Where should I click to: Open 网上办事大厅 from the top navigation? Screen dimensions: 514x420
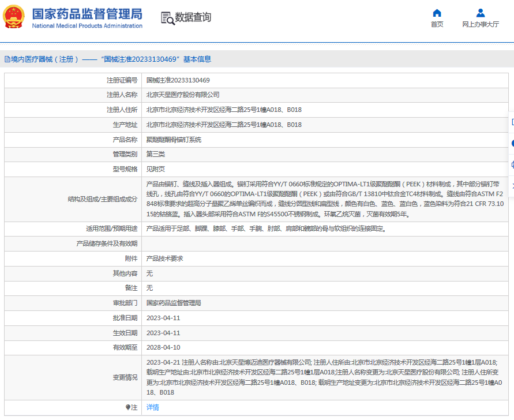coord(479,25)
